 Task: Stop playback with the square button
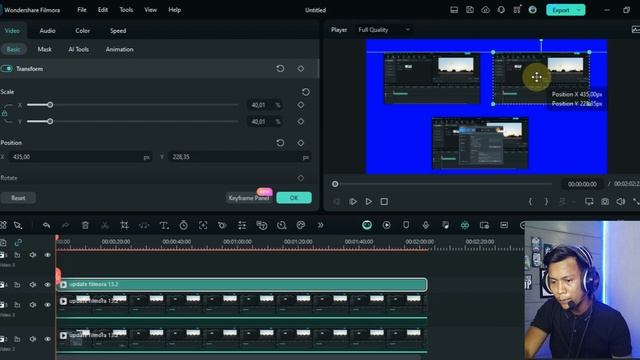pos(384,202)
